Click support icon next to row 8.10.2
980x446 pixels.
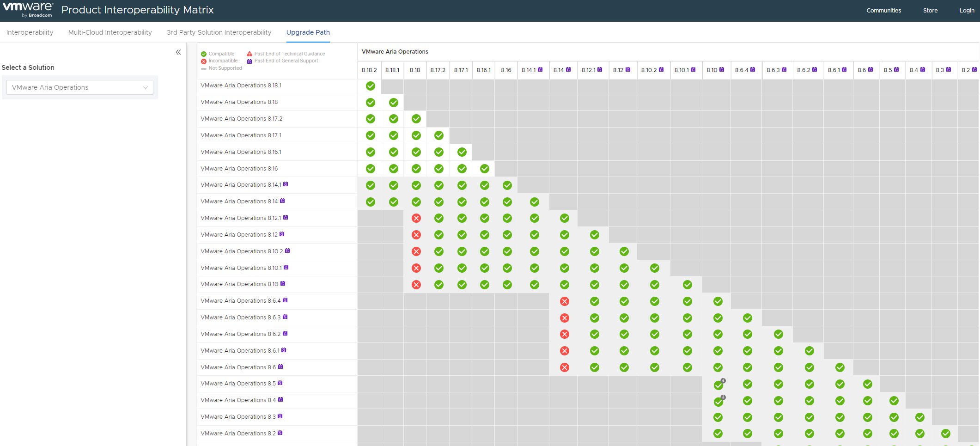(287, 251)
